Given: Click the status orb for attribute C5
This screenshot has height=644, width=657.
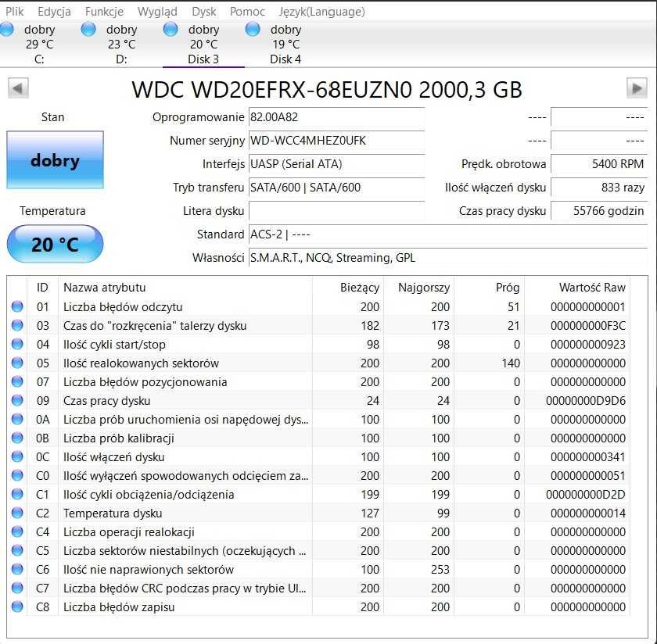Looking at the screenshot, I should point(17,550).
